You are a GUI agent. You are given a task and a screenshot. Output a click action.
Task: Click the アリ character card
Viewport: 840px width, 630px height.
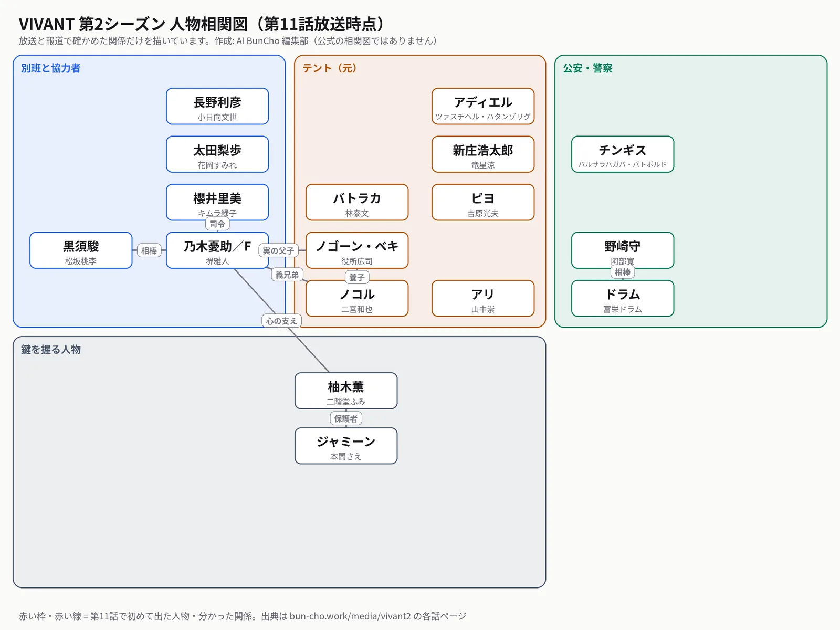[483, 298]
